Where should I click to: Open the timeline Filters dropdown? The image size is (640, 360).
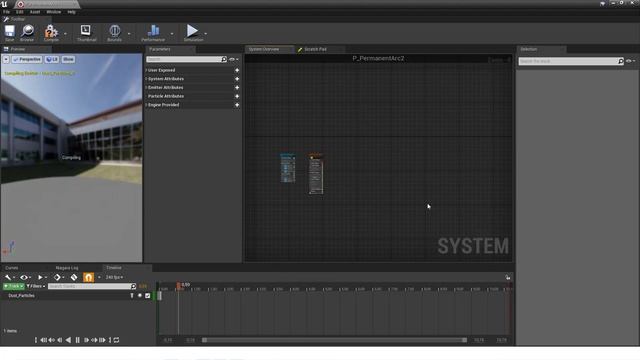click(x=36, y=287)
